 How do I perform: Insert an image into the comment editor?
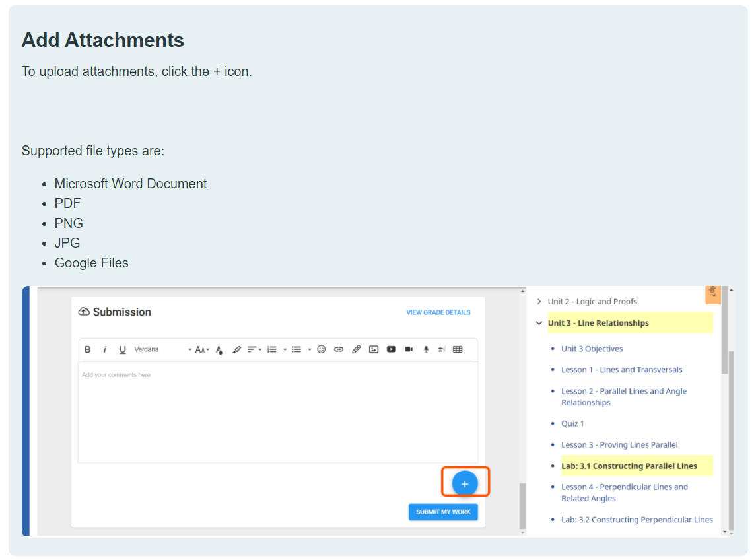tap(373, 349)
